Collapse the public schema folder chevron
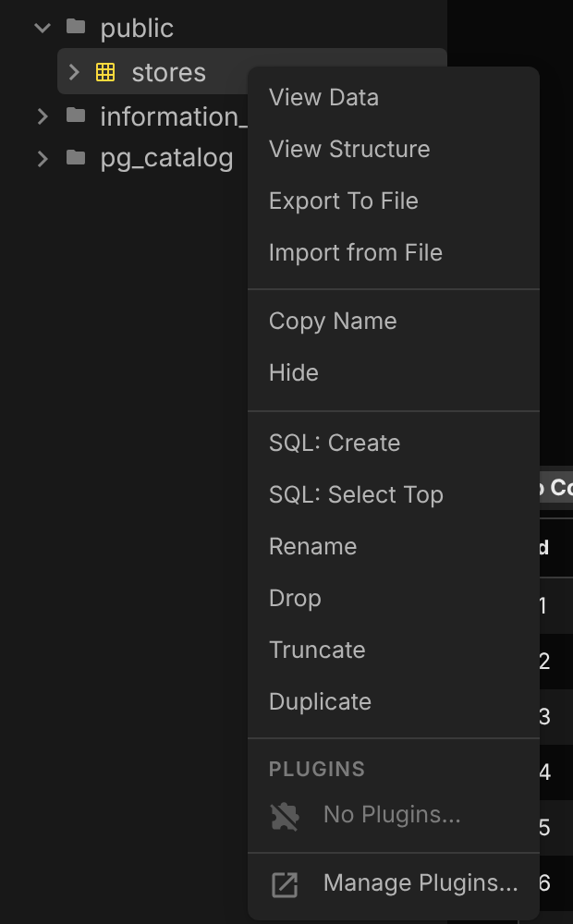573x924 pixels. 43,28
